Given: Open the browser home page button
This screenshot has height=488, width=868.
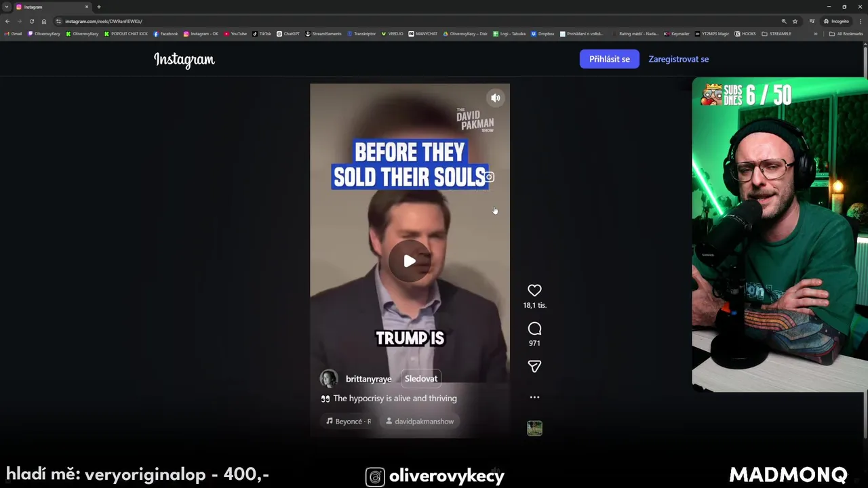Looking at the screenshot, I should 44,21.
